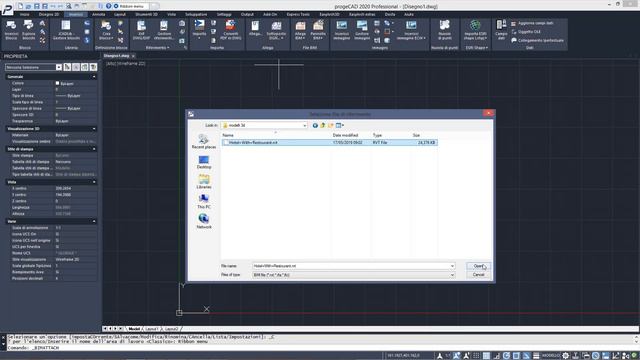Switch to the Layout1 tab
Viewport: 640px width, 360px height.
(x=152, y=329)
